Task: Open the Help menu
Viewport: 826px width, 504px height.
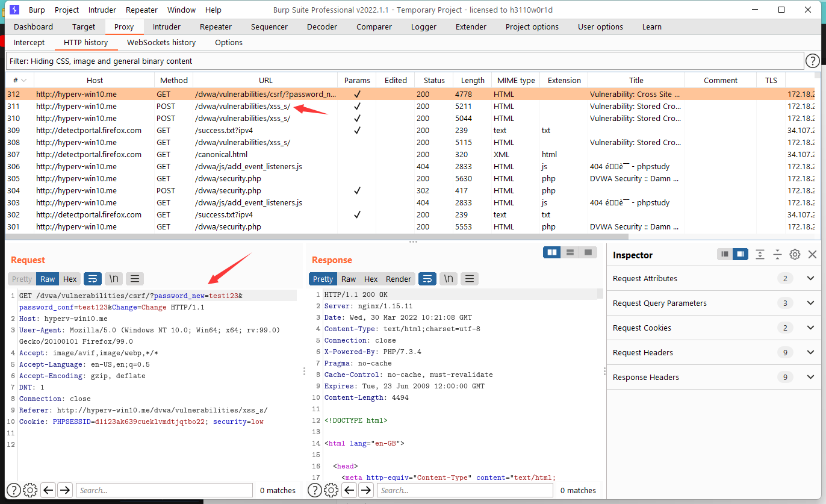Action: (x=213, y=10)
